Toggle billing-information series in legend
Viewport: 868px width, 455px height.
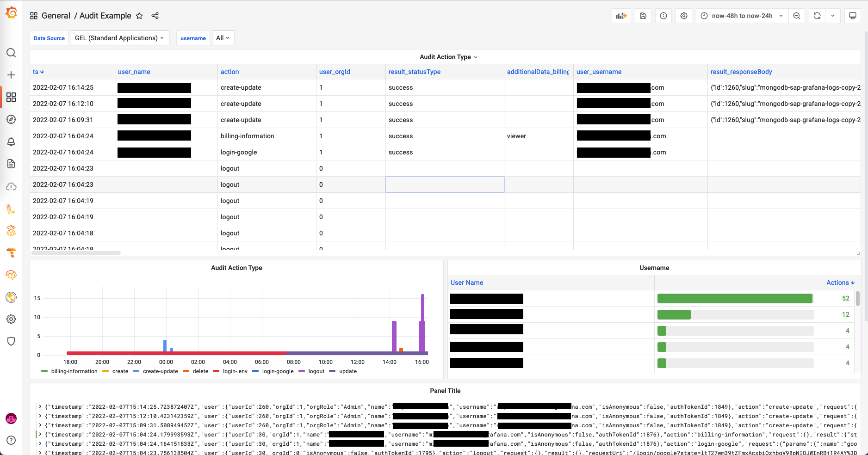[x=69, y=371]
